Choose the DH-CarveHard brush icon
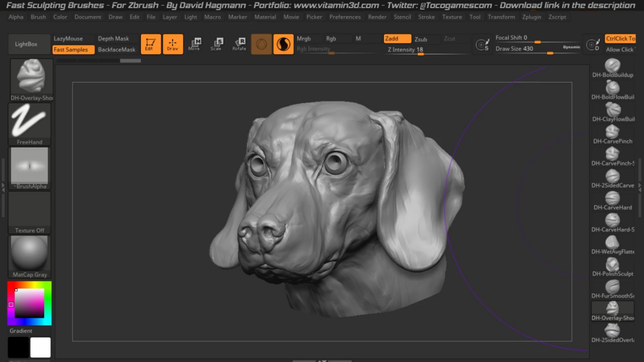Image resolution: width=644 pixels, height=362 pixels. tap(613, 199)
